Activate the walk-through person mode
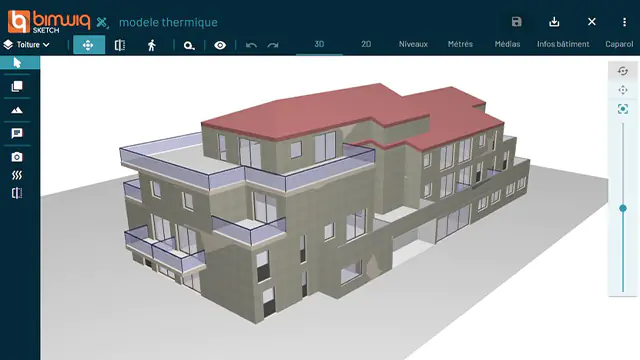 point(152,45)
